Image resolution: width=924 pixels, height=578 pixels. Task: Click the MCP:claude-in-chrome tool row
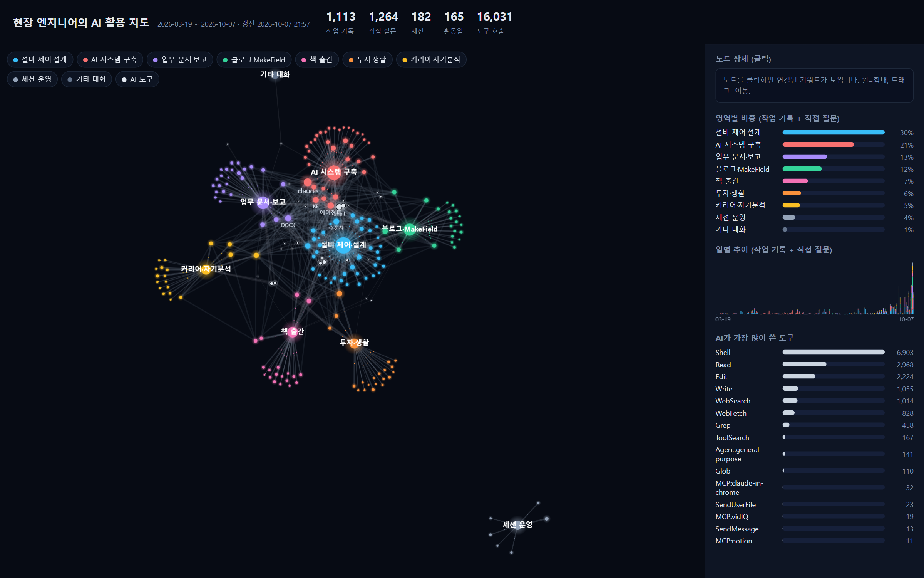point(814,487)
